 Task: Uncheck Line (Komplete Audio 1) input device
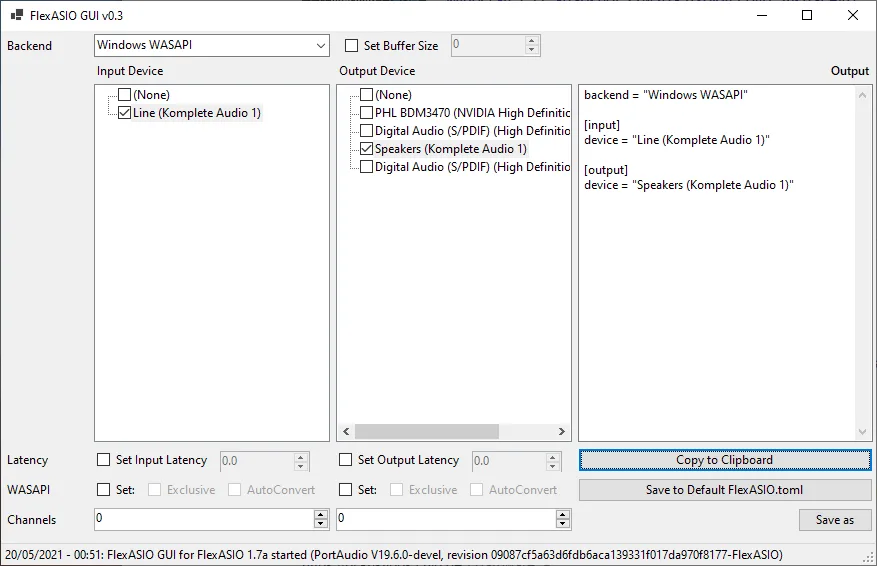pyautogui.click(x=124, y=112)
